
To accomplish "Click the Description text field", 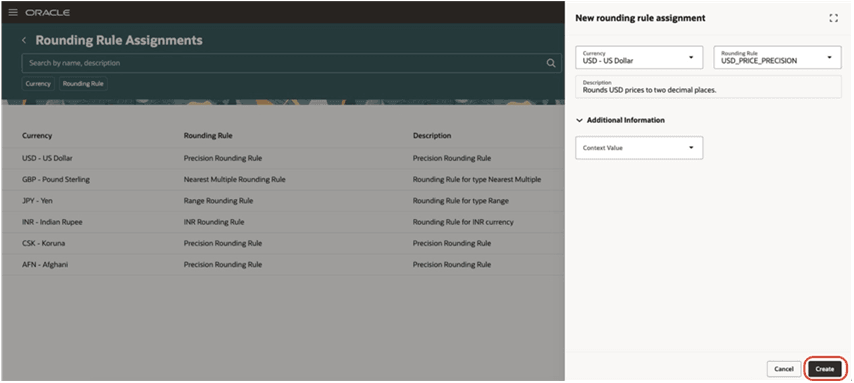I will point(708,87).
